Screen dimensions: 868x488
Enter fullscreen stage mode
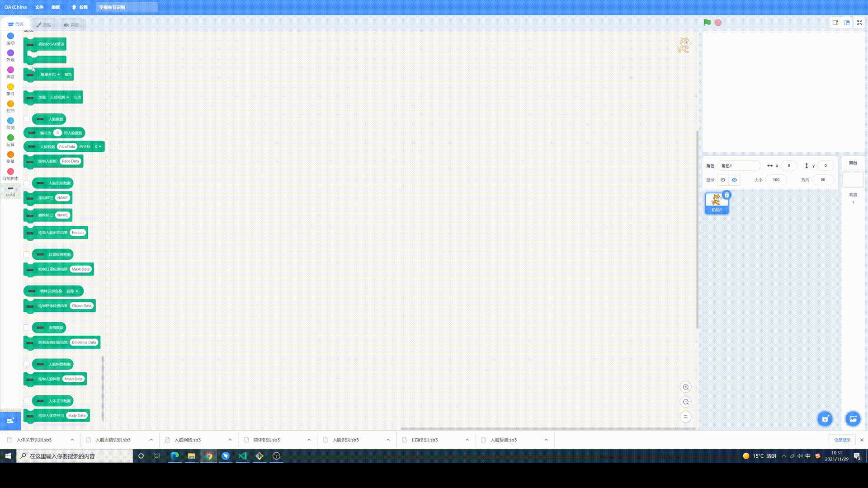[x=859, y=23]
